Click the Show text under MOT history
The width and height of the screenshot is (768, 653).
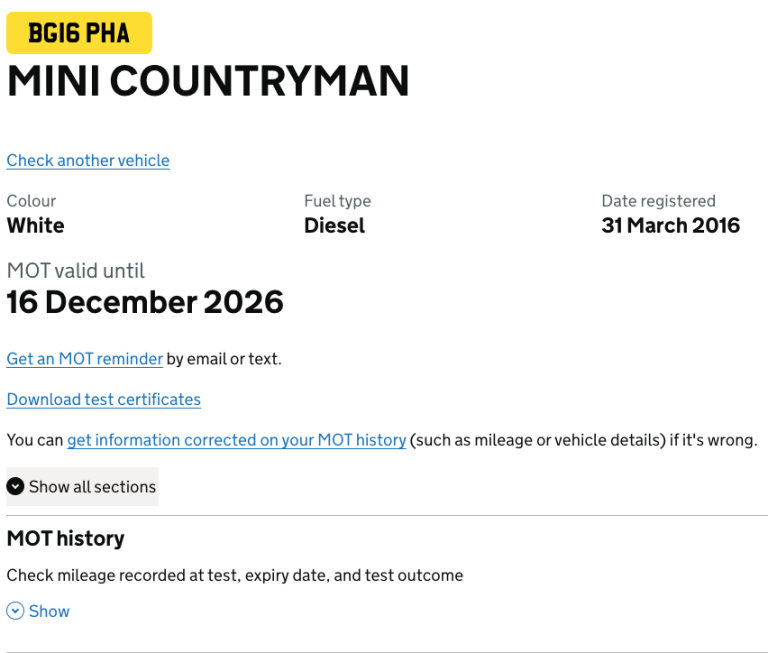point(49,611)
